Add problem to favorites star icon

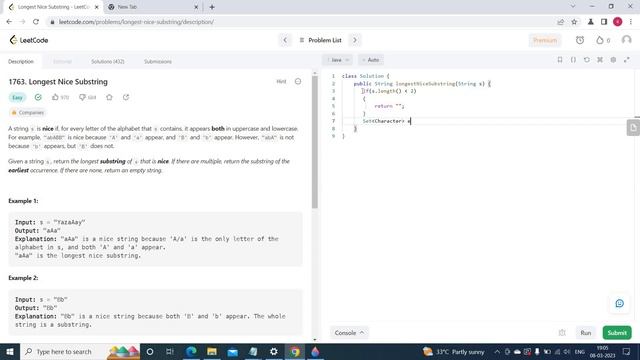[109, 97]
